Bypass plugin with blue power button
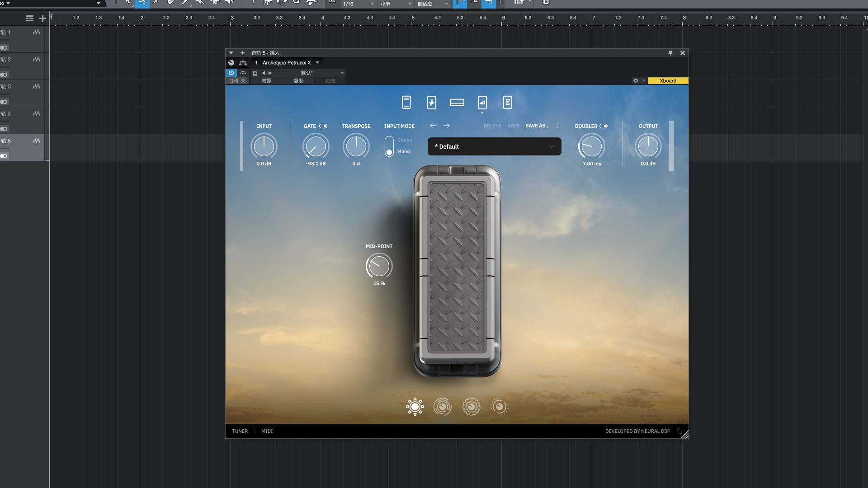Screen dimensions: 868x488 point(231,73)
